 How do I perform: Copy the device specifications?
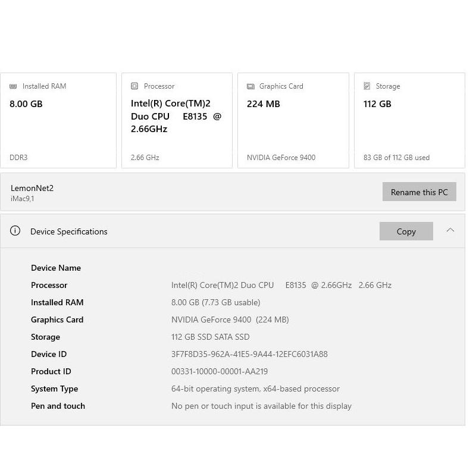tap(406, 231)
